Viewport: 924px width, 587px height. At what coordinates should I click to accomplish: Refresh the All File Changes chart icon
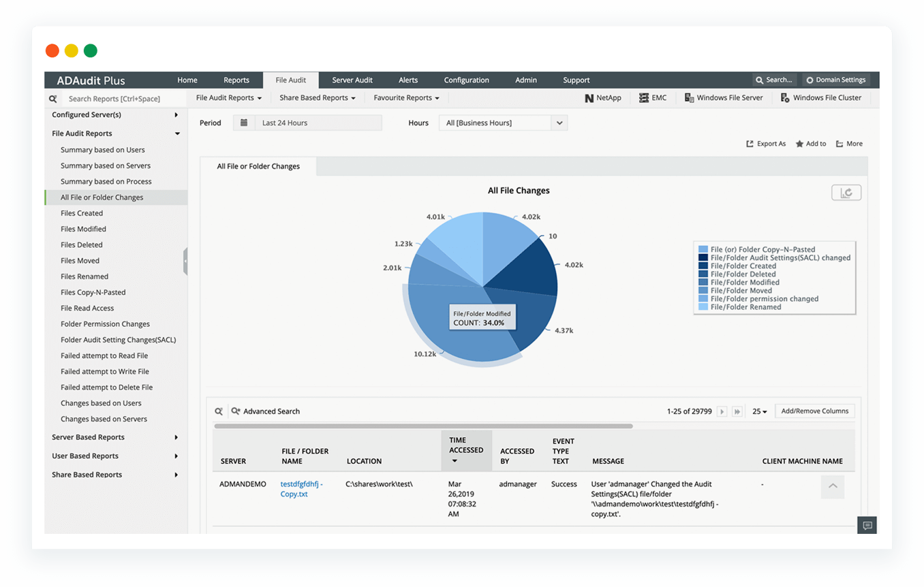(x=846, y=192)
